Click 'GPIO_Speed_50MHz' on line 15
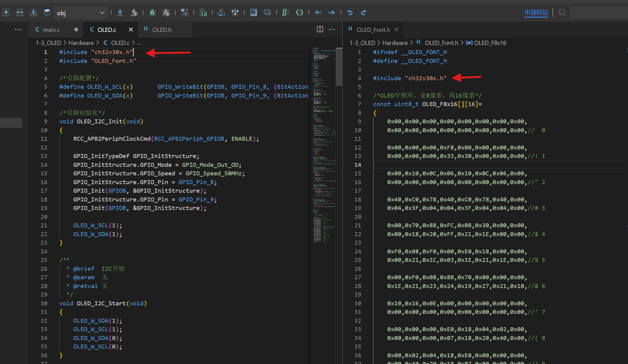Viewport: 628px width, 364px height. pyautogui.click(x=213, y=173)
